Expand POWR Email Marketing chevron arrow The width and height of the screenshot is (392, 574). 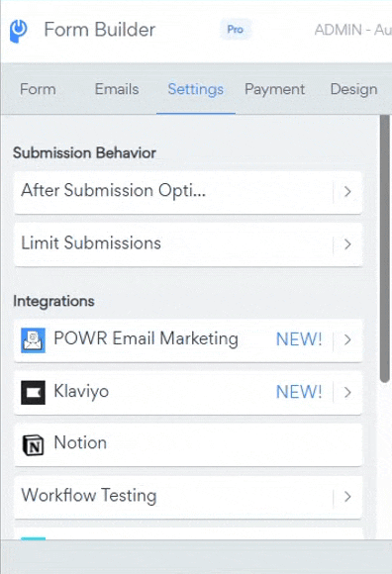click(347, 339)
